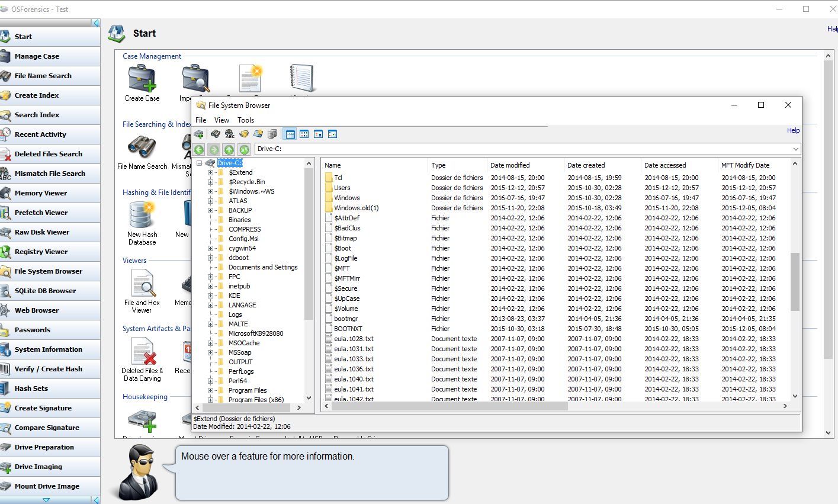The height and width of the screenshot is (504, 838).
Task: Click the Create Case briefcase icon
Action: 142,79
